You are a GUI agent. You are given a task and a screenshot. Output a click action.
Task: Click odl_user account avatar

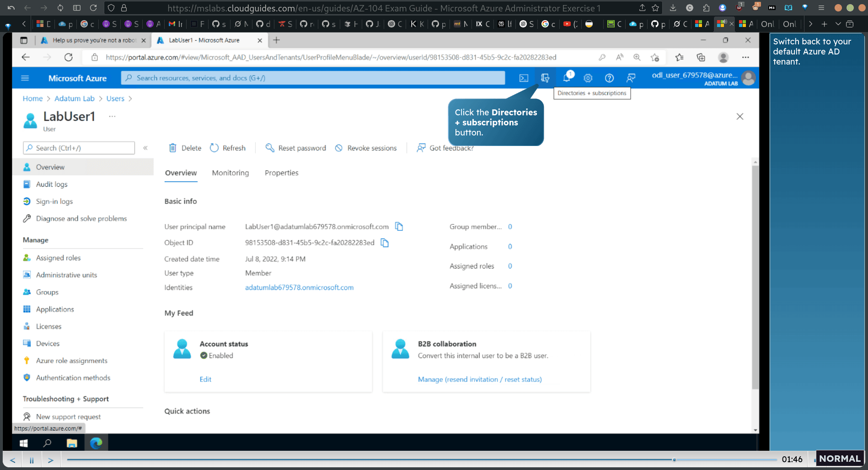click(x=748, y=78)
